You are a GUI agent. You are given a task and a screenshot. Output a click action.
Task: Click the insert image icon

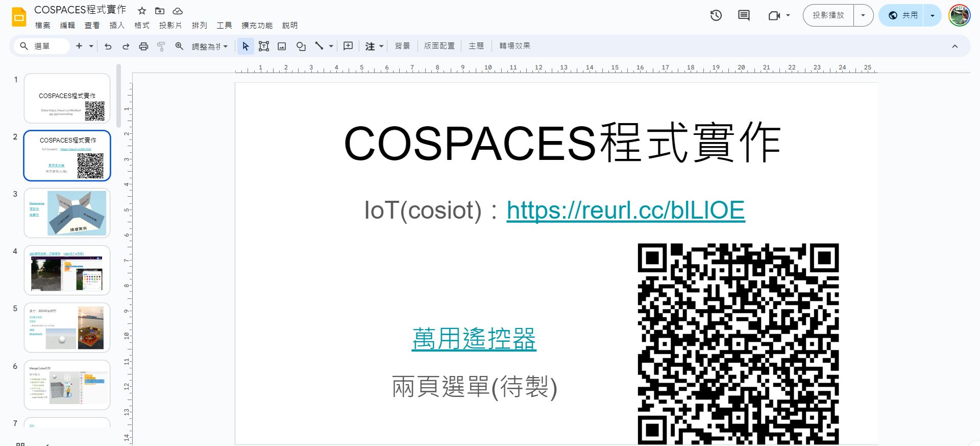[x=282, y=46]
